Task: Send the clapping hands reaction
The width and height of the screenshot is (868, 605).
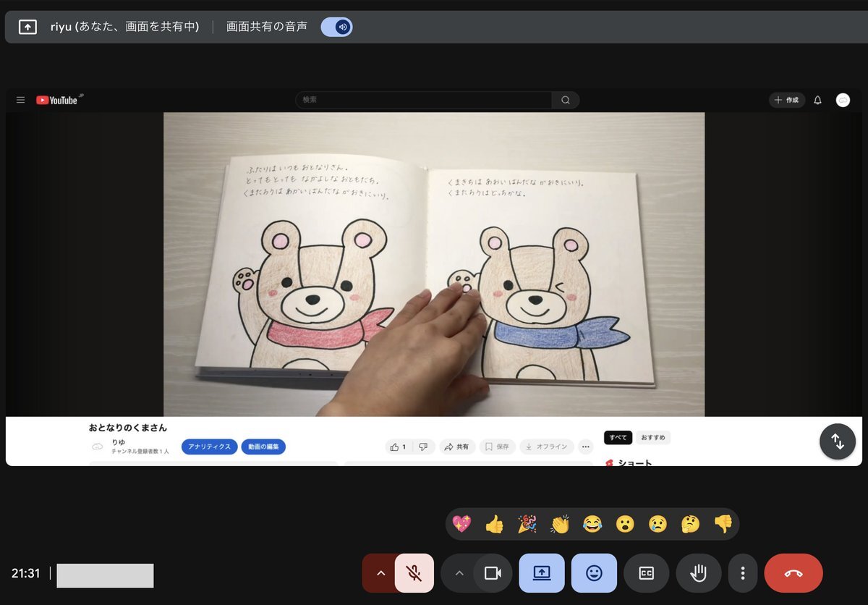Action: (560, 523)
